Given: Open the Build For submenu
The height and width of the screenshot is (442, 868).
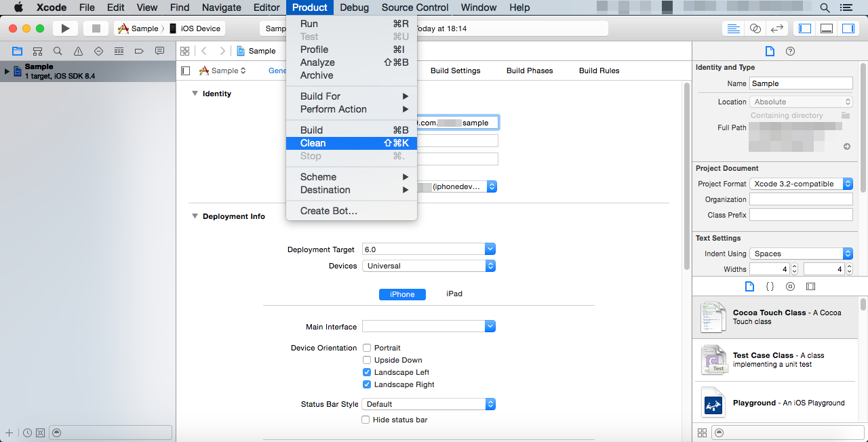Looking at the screenshot, I should click(351, 96).
